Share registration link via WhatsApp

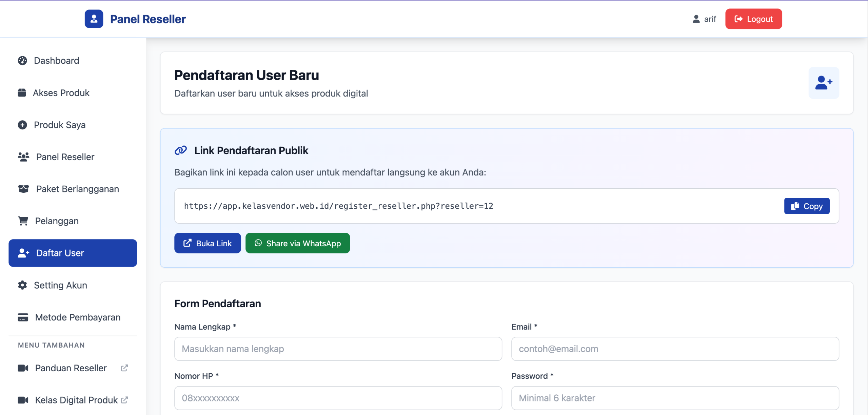pos(297,243)
